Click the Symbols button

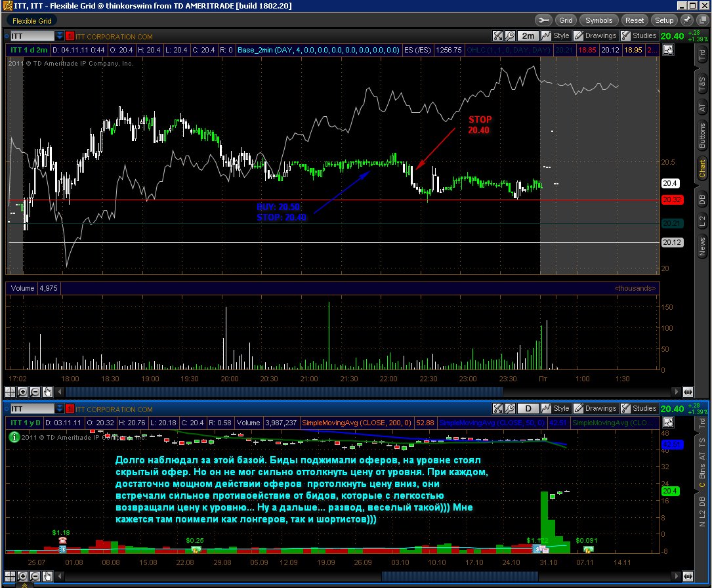coord(599,20)
